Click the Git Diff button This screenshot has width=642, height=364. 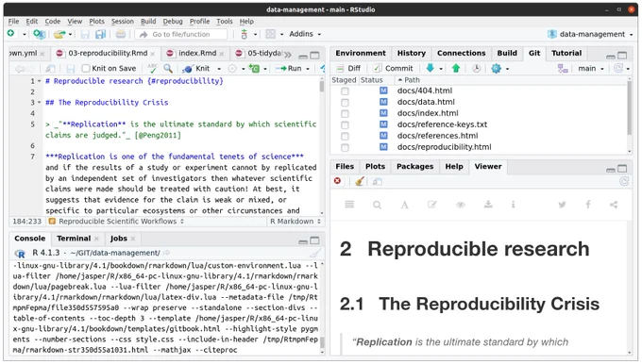click(348, 68)
